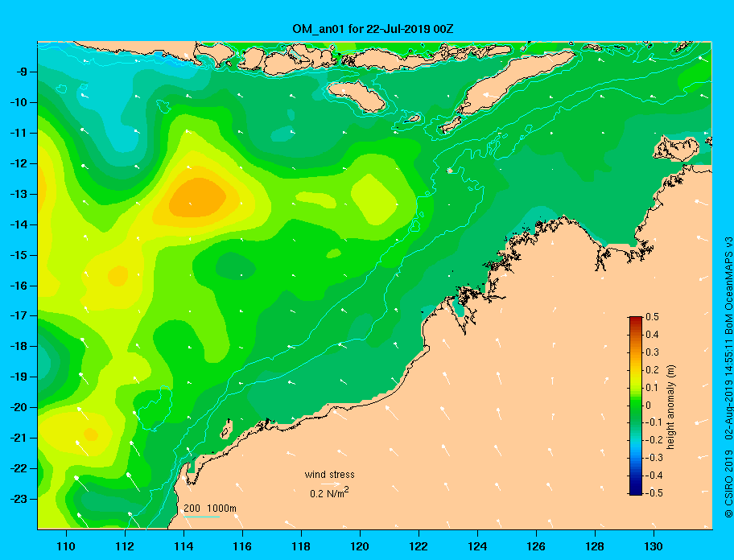The height and width of the screenshot is (560, 734).
Task: Click the colorbar tick label 0.5
Action: (652, 317)
